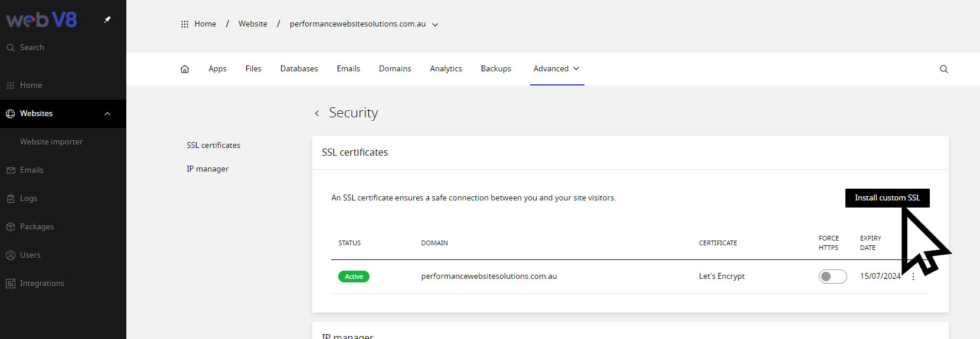Open the Emails tab in navbar
The image size is (980, 339).
(x=348, y=69)
